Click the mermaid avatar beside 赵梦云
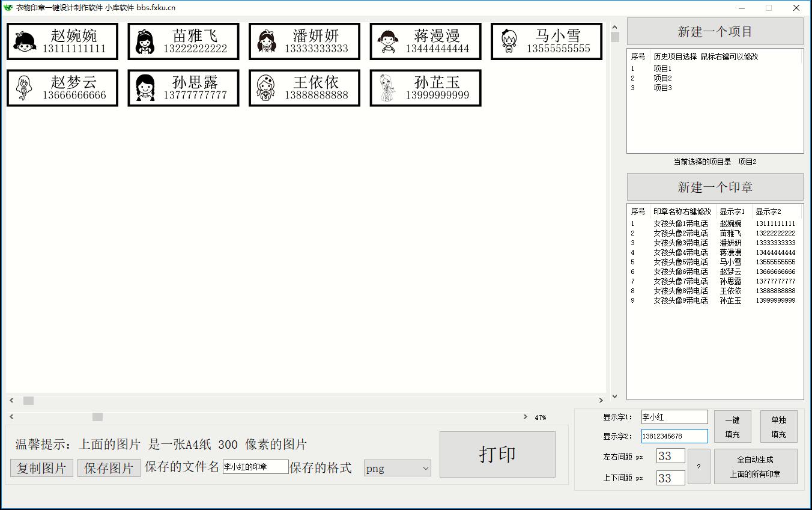 (x=25, y=88)
